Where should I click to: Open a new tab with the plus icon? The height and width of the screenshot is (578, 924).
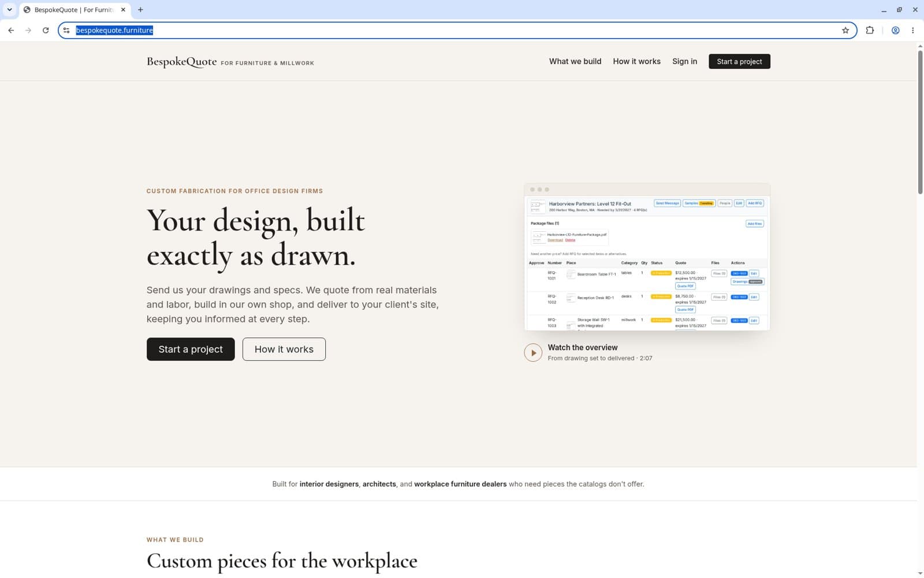coord(140,10)
